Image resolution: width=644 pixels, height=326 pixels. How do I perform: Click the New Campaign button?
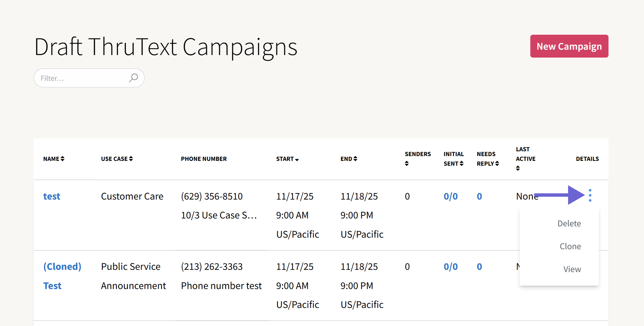(x=569, y=46)
